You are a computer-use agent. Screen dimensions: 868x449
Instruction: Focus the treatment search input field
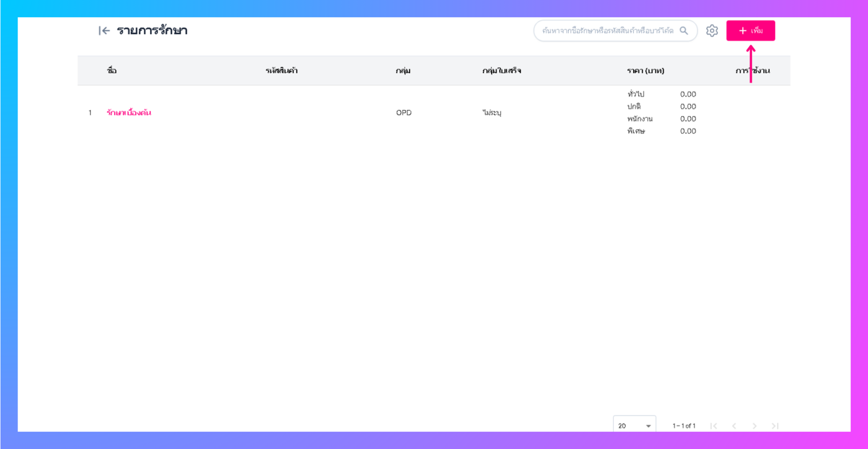615,30
